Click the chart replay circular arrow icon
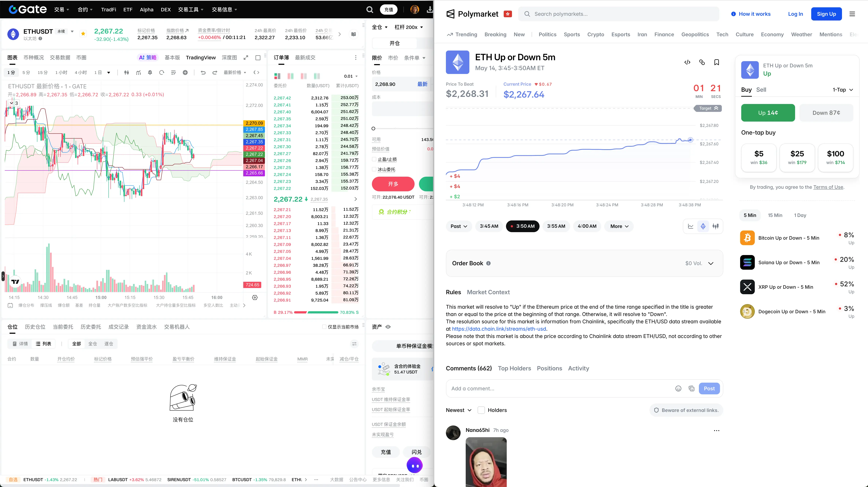The height and width of the screenshot is (487, 868). [x=162, y=73]
